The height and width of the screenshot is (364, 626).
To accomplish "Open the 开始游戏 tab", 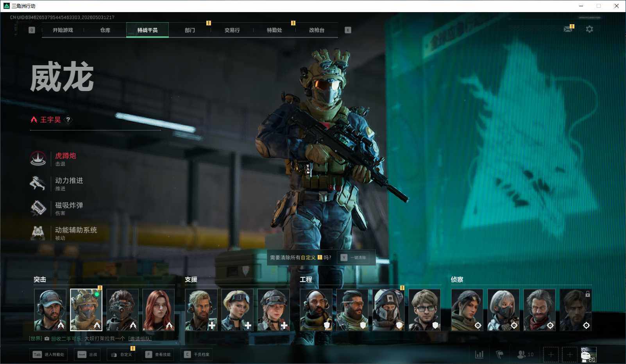I will (x=63, y=30).
